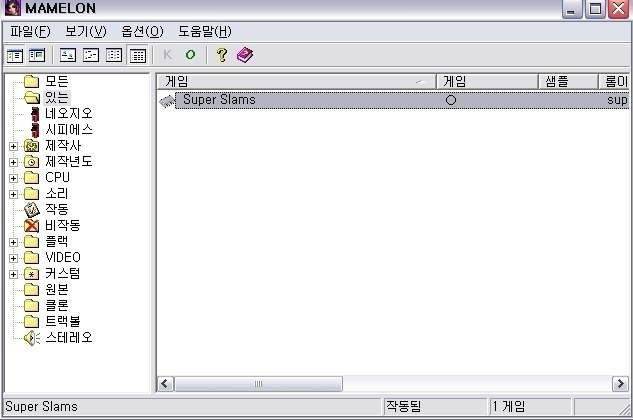Switch to large icons view
Image resolution: width=633 pixels, height=420 pixels.
[x=67, y=55]
